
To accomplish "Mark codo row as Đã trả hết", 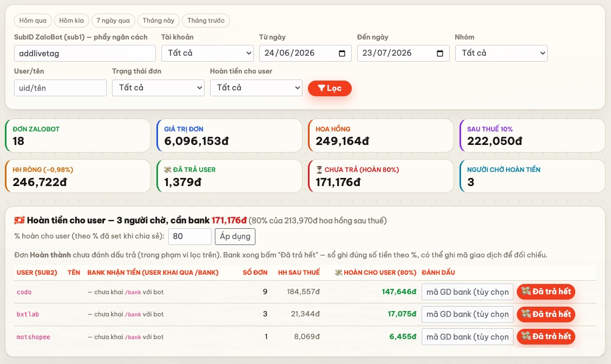I will pyautogui.click(x=546, y=292).
